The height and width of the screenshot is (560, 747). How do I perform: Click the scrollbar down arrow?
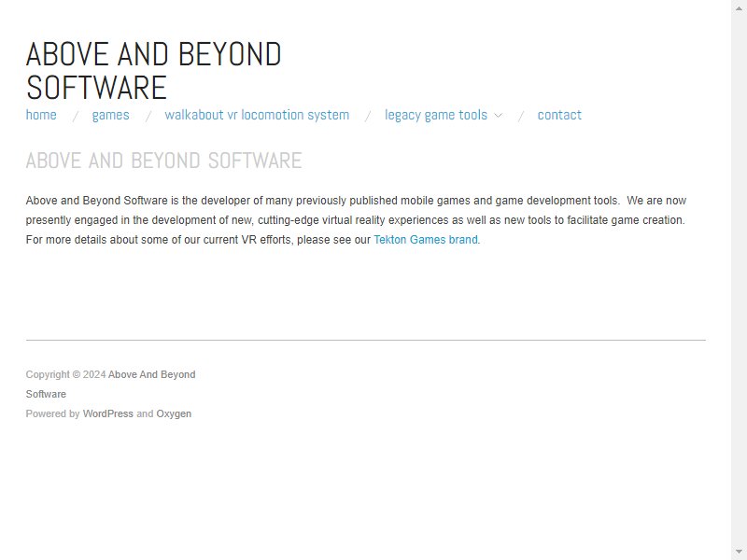739,552
